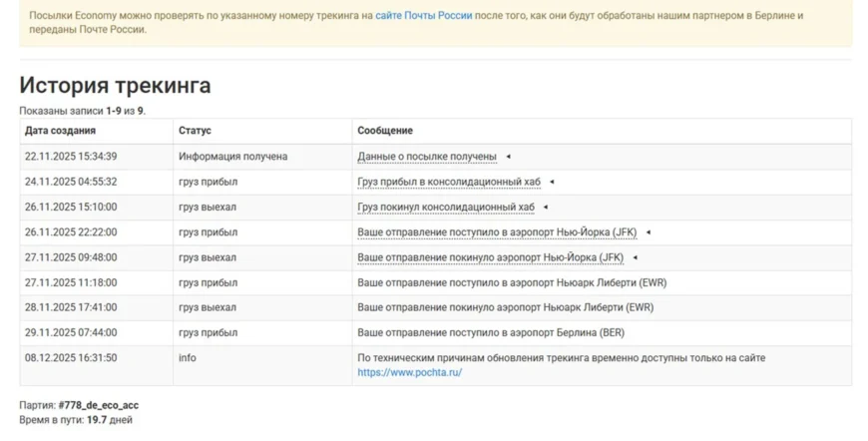Viewport: 868px width, 441px height.
Task: Expand 'Груз покинул консолидационный хаб' details
Action: (x=445, y=207)
